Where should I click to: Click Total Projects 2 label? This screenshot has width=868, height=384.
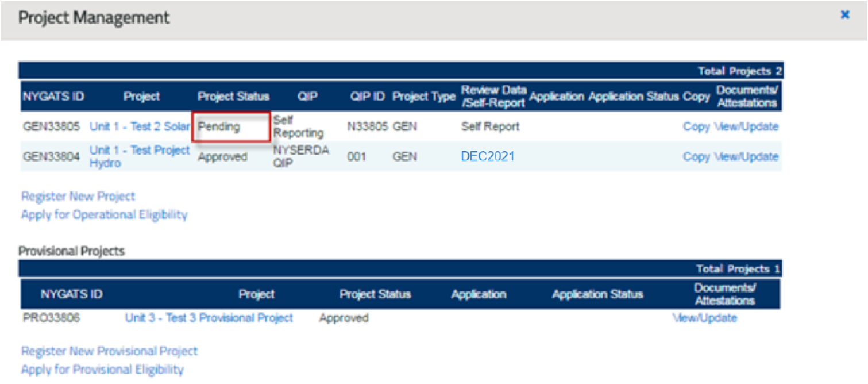tap(740, 71)
